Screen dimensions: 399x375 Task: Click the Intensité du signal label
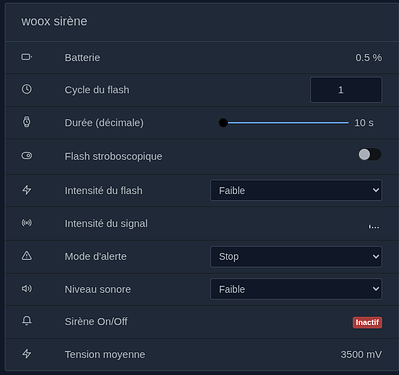(x=106, y=224)
